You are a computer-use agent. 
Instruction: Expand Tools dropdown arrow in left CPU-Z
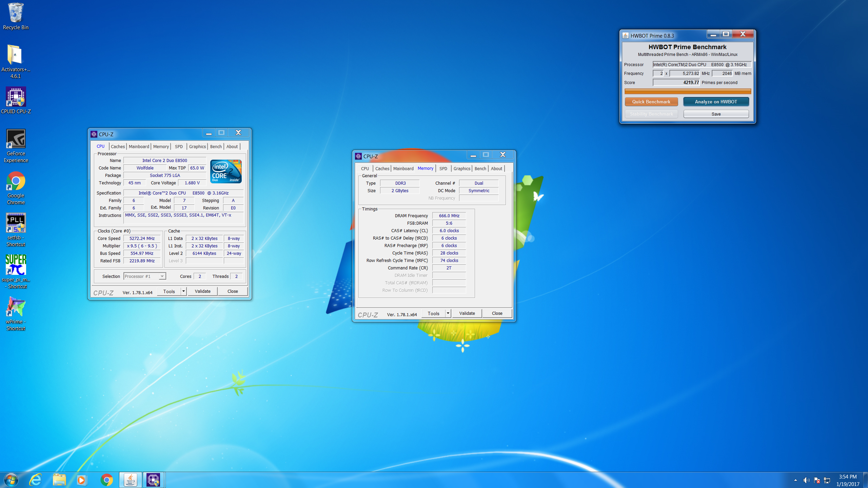click(183, 291)
